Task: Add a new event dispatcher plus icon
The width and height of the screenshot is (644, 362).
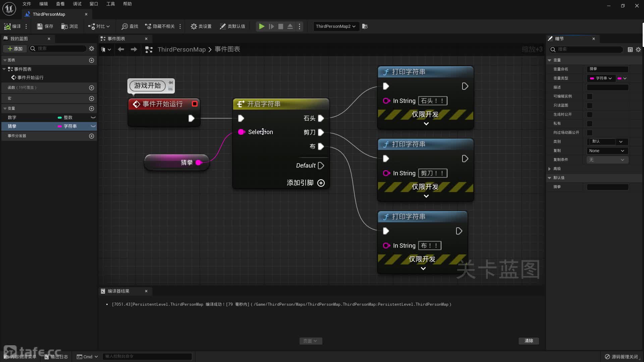Action: tap(92, 136)
